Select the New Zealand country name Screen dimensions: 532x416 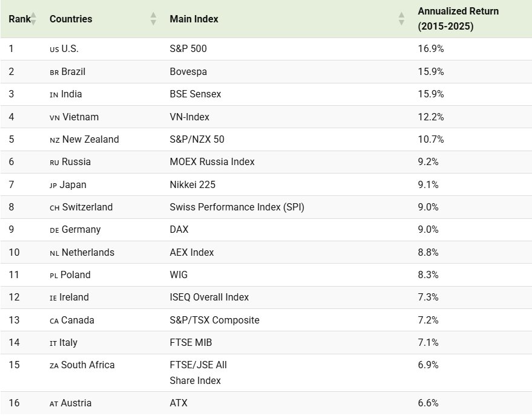pyautogui.click(x=90, y=140)
